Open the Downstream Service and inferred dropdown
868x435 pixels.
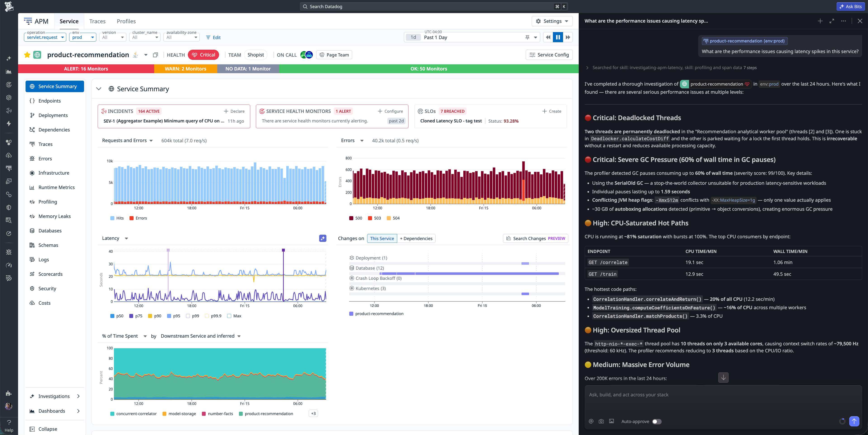click(201, 336)
